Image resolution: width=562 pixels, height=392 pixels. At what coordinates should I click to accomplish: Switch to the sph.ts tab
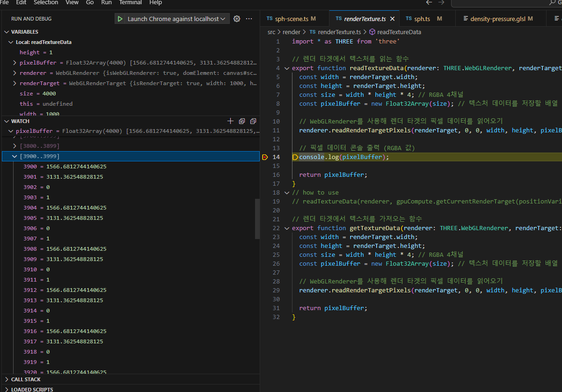point(427,19)
